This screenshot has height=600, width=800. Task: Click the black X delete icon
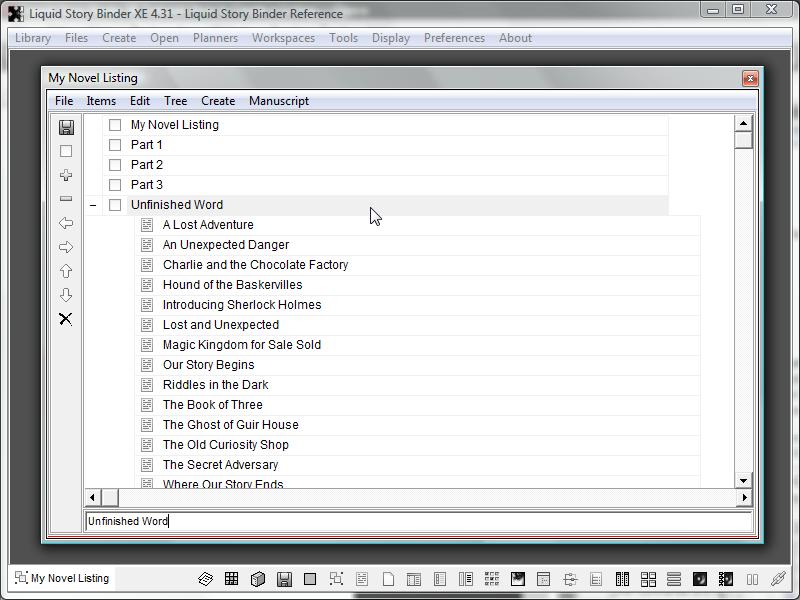pyautogui.click(x=66, y=319)
